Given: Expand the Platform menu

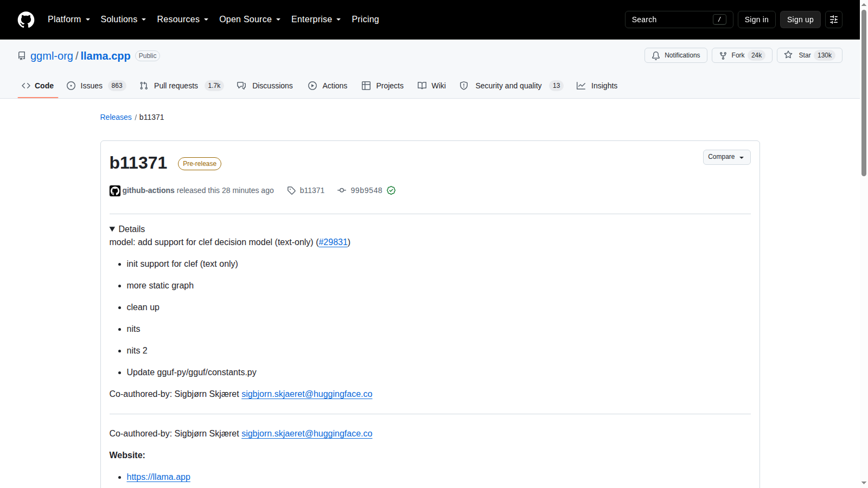Looking at the screenshot, I should click(x=69, y=20).
